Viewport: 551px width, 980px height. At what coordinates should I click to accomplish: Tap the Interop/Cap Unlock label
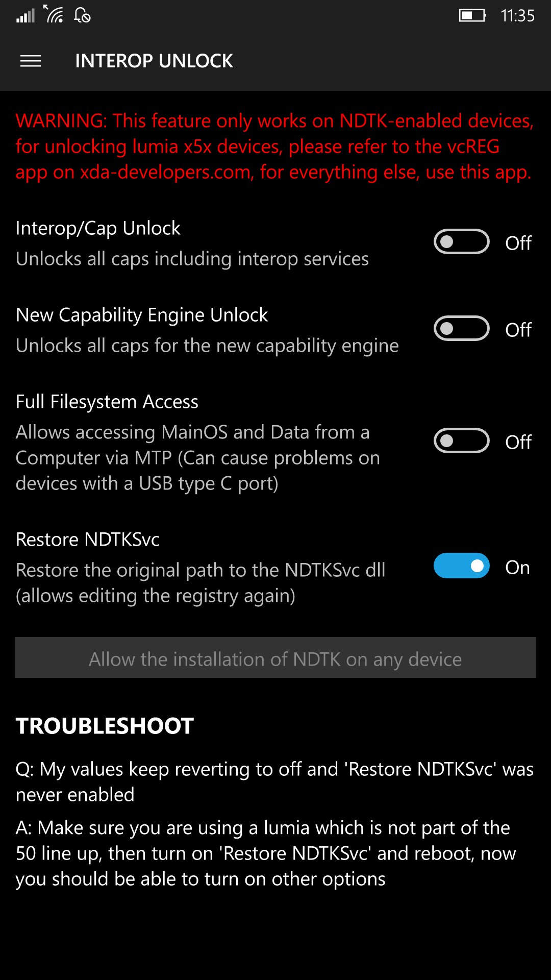[x=98, y=228]
